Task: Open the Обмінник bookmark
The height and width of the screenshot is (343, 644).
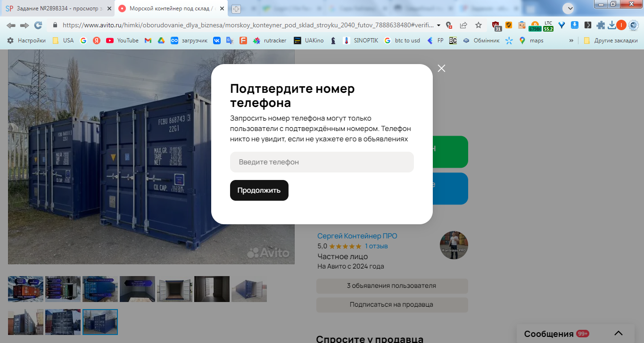Action: (481, 41)
